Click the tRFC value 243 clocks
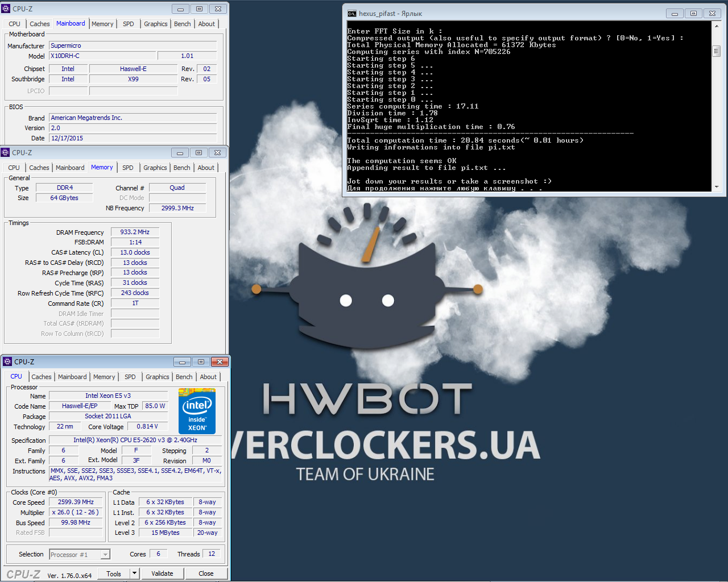This screenshot has height=582, width=728. [135, 293]
